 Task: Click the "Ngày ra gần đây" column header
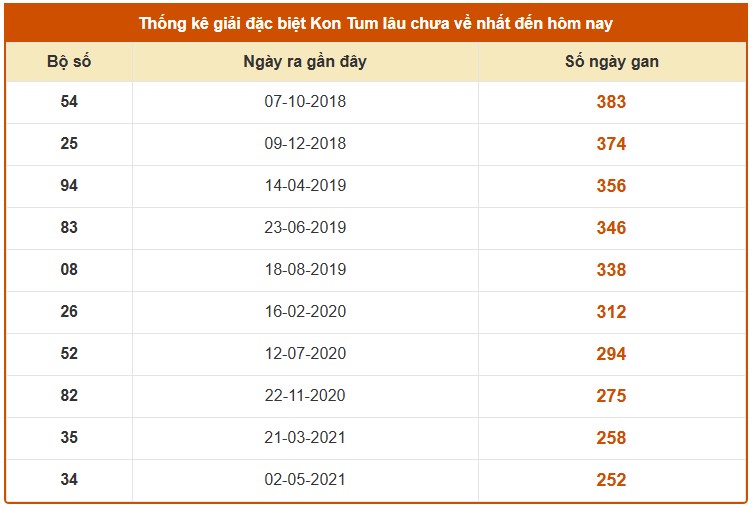click(x=305, y=62)
